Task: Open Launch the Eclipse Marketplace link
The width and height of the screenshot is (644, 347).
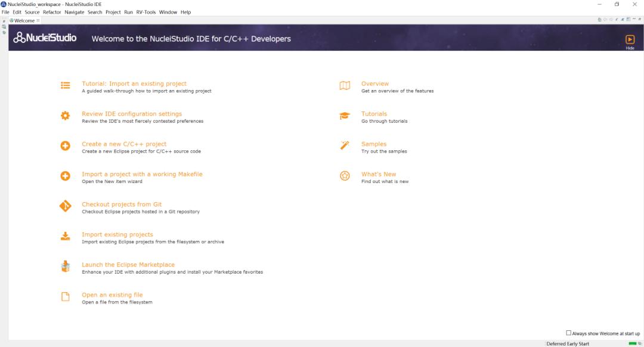Action: tap(128, 265)
